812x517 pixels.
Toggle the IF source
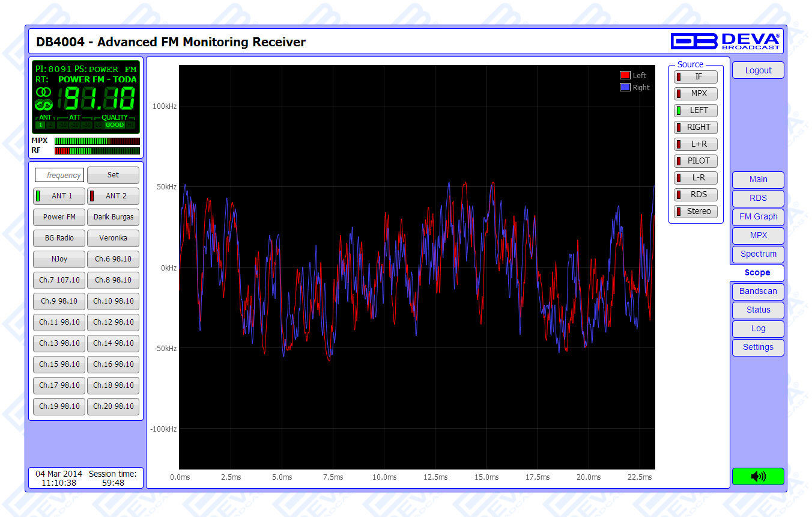pyautogui.click(x=695, y=77)
